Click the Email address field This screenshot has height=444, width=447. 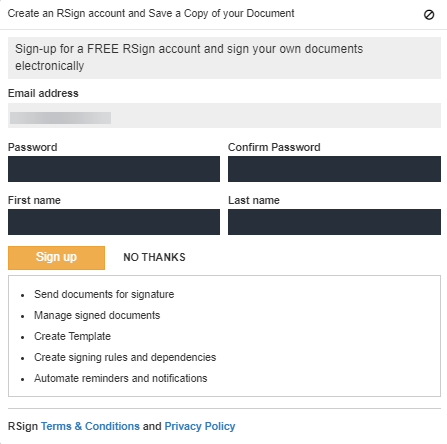[x=224, y=115]
